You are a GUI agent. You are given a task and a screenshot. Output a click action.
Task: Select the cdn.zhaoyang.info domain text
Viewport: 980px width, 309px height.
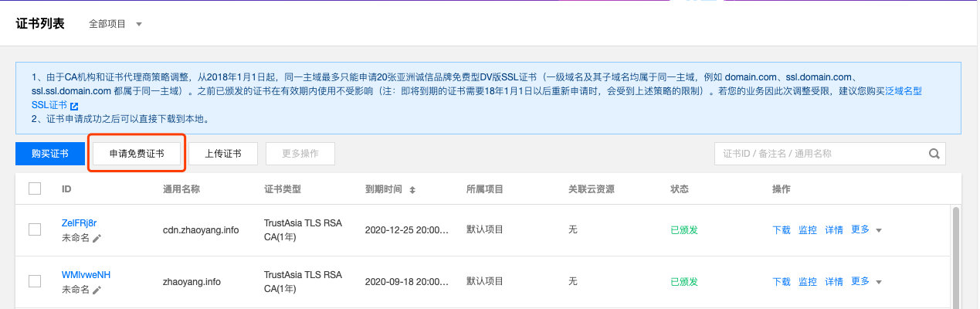pyautogui.click(x=201, y=230)
